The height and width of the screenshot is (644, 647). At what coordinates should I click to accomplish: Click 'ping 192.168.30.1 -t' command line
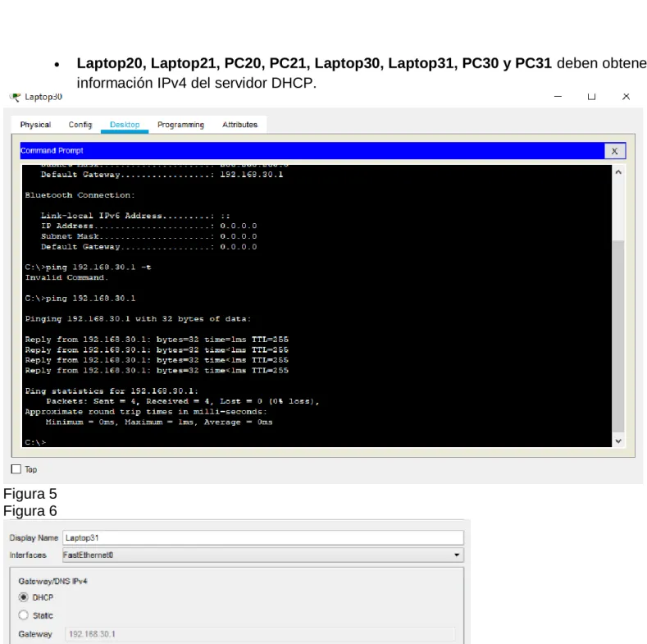click(88, 267)
